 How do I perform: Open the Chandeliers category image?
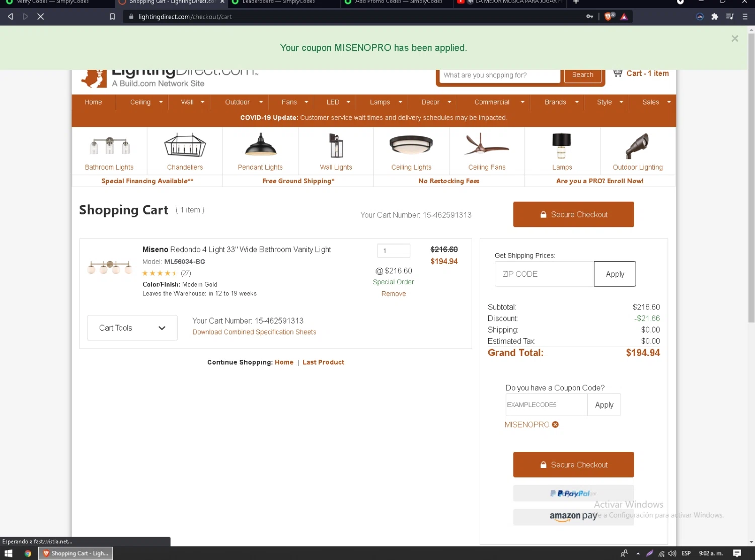(x=185, y=145)
